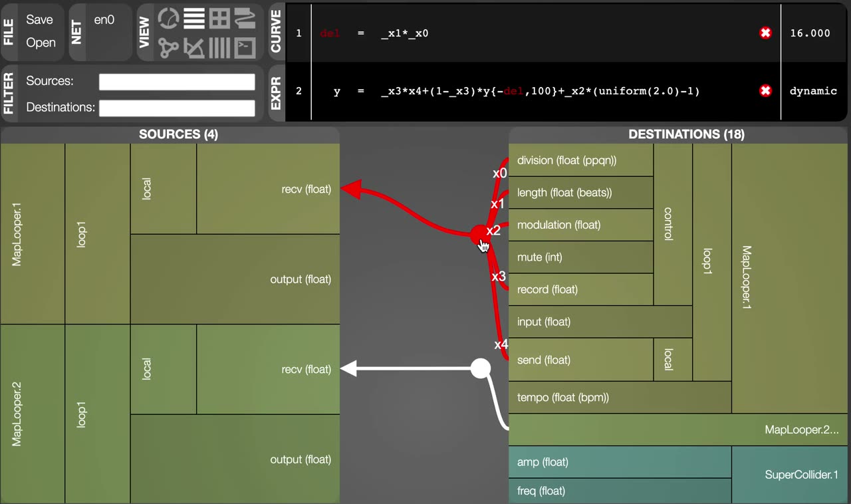This screenshot has width=851, height=504.
Task: Click the 16.000 value for del
Action: click(x=810, y=33)
